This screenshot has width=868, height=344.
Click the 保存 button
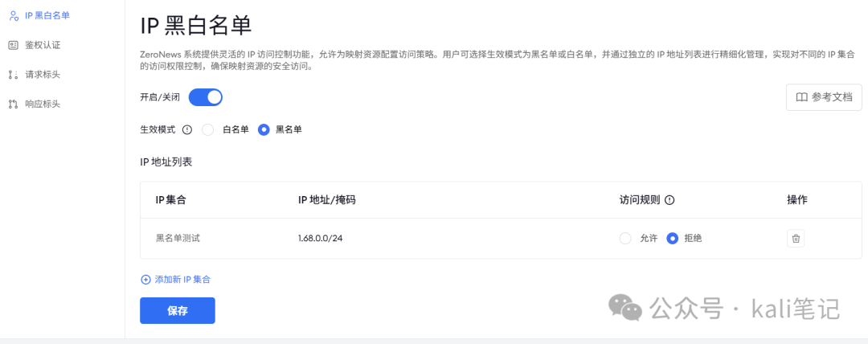pyautogui.click(x=178, y=310)
